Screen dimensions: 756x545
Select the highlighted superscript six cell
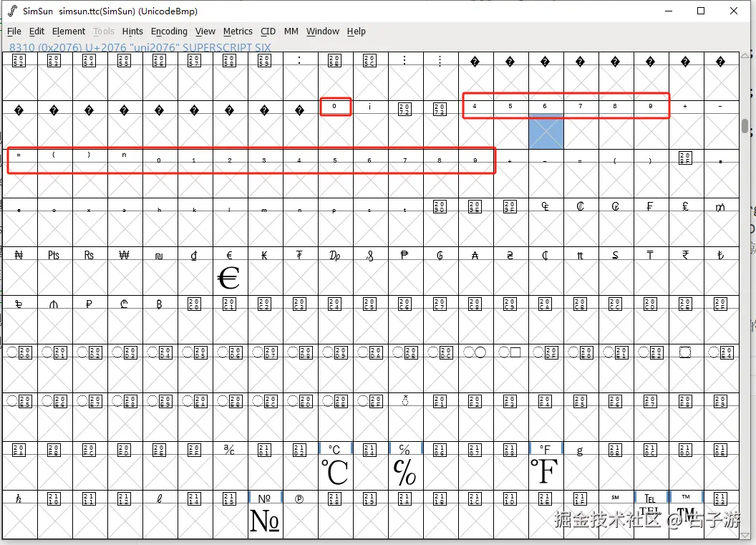click(x=546, y=131)
